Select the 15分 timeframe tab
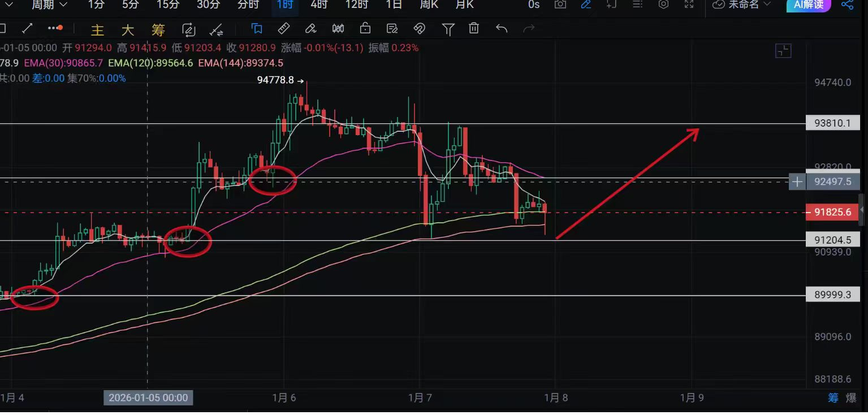 (x=167, y=5)
